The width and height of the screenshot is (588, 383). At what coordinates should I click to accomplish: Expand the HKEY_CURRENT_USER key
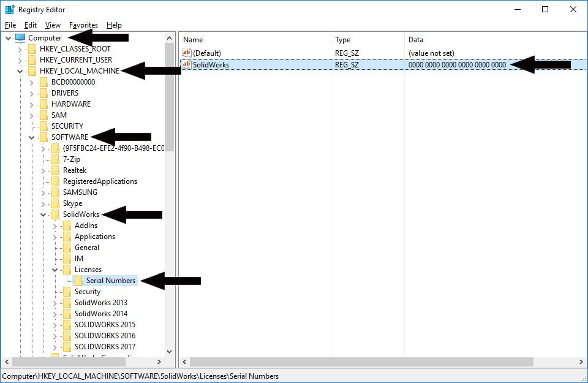tap(20, 60)
